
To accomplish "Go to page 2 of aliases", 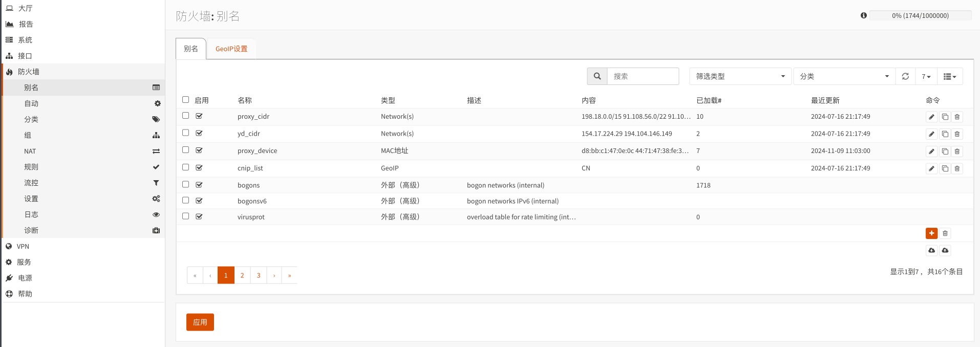I will [x=242, y=275].
